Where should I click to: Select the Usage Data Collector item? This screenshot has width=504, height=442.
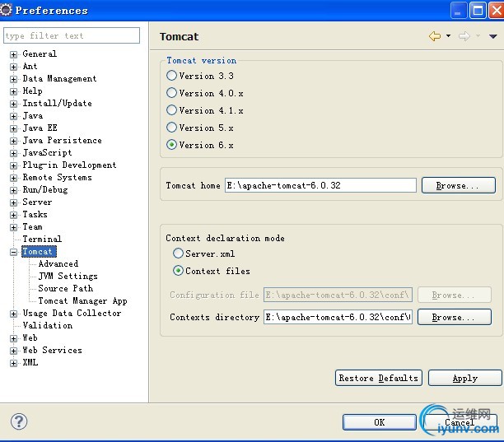click(72, 313)
